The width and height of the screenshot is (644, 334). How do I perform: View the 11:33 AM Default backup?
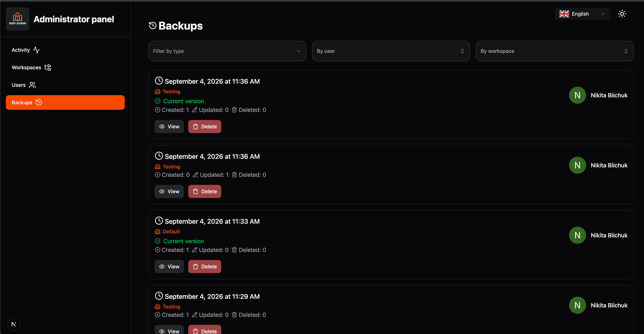click(169, 267)
